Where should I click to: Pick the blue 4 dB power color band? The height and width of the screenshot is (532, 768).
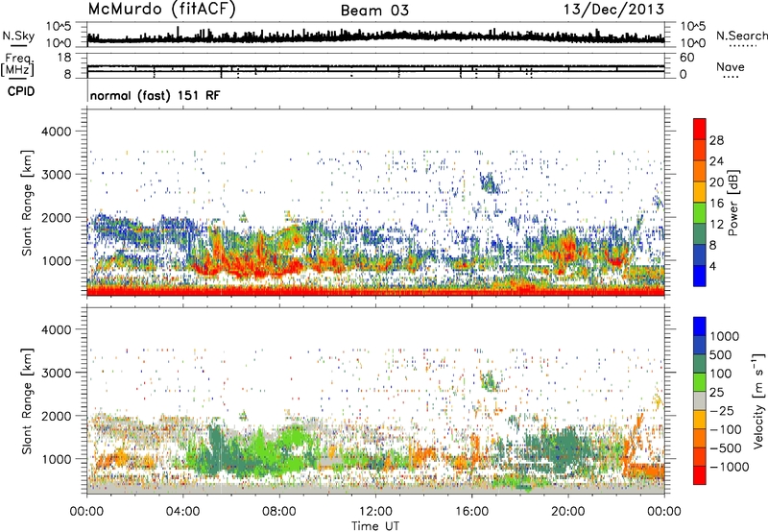point(700,276)
